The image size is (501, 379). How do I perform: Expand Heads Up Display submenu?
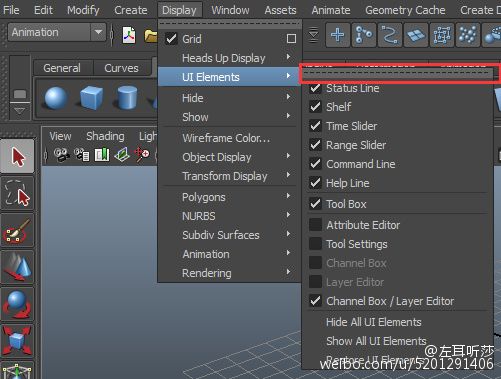point(230,58)
